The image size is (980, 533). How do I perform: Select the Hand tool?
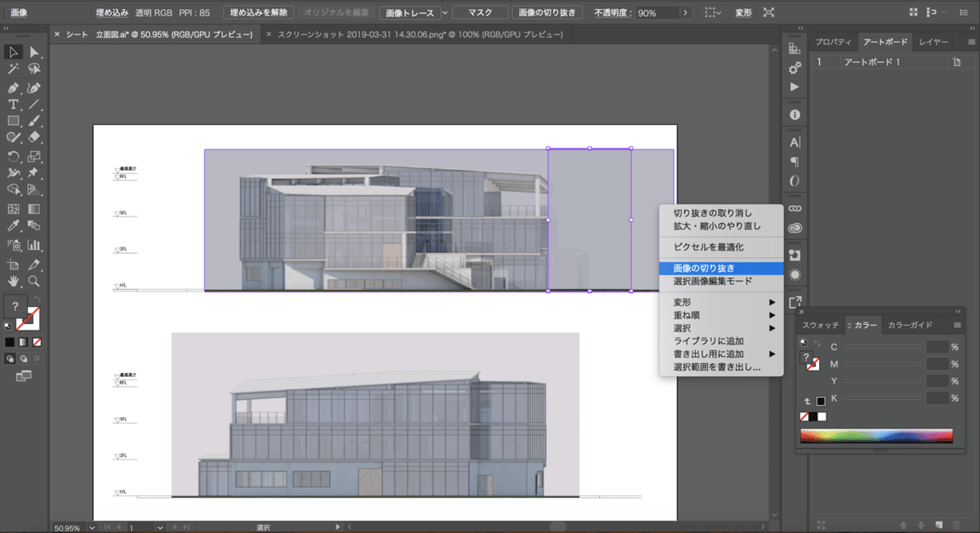14,282
